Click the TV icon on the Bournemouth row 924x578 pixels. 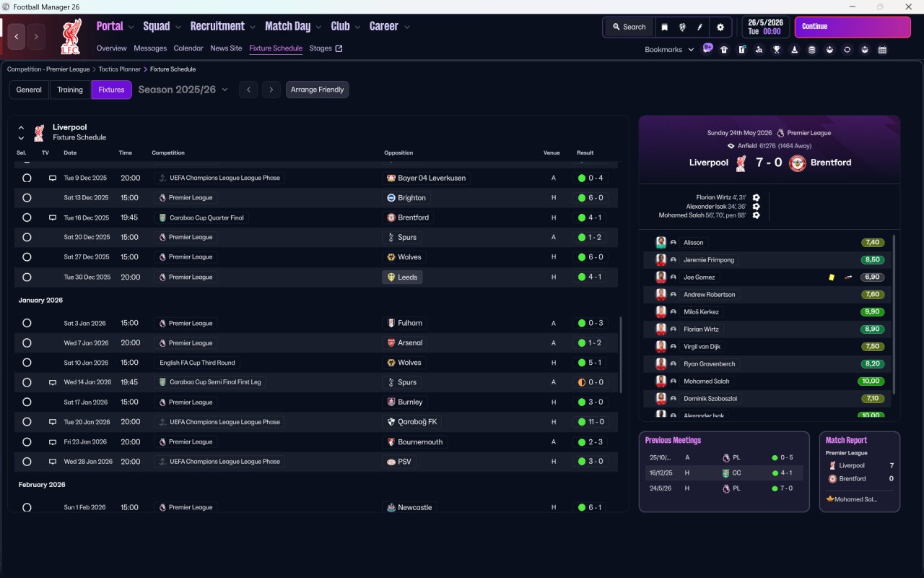pyautogui.click(x=53, y=441)
